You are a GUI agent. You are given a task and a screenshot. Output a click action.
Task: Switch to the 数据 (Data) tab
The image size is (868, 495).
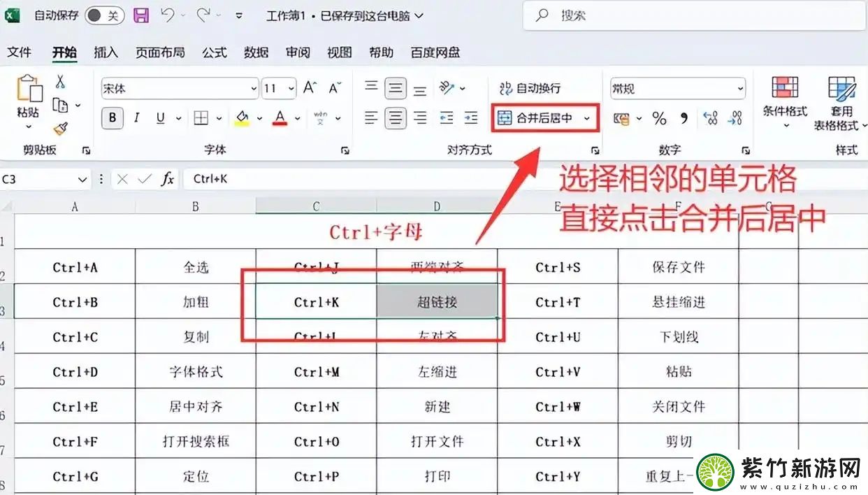click(256, 52)
